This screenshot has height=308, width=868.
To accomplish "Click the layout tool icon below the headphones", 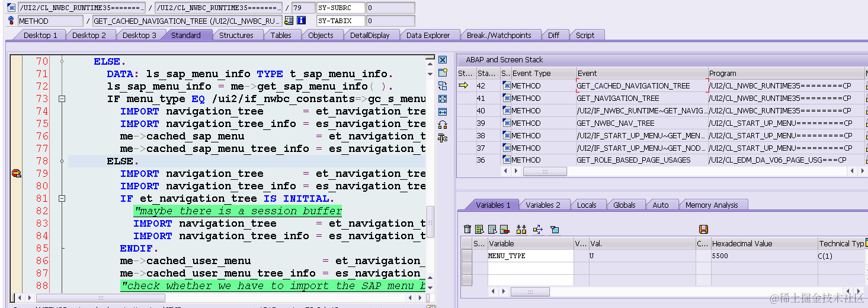I will click(x=442, y=138).
